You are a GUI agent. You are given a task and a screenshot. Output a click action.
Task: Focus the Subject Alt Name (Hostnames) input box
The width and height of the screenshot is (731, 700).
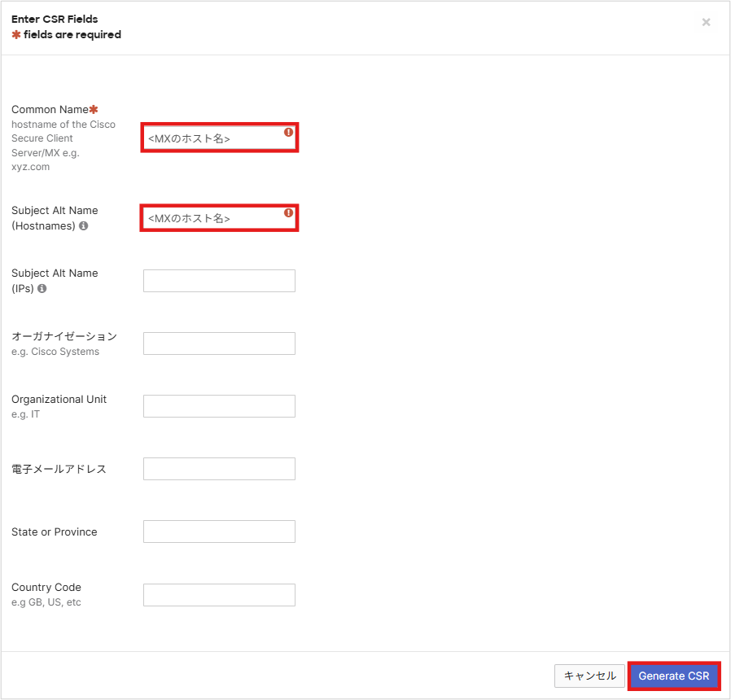click(213, 218)
